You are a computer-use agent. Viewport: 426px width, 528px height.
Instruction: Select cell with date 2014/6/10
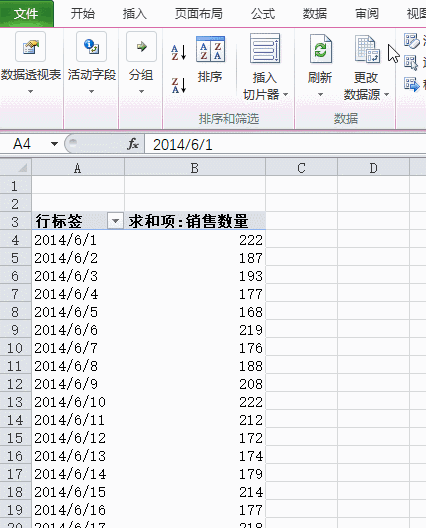[x=78, y=402]
